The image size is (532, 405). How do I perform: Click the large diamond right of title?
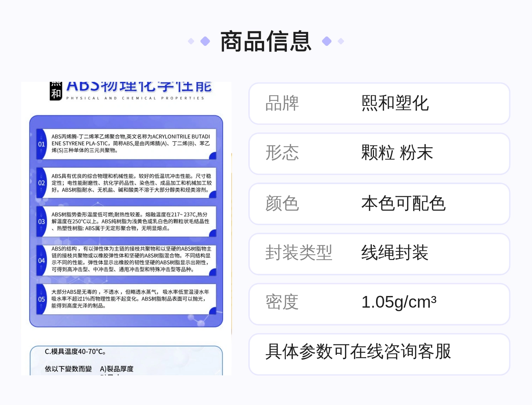(x=327, y=41)
